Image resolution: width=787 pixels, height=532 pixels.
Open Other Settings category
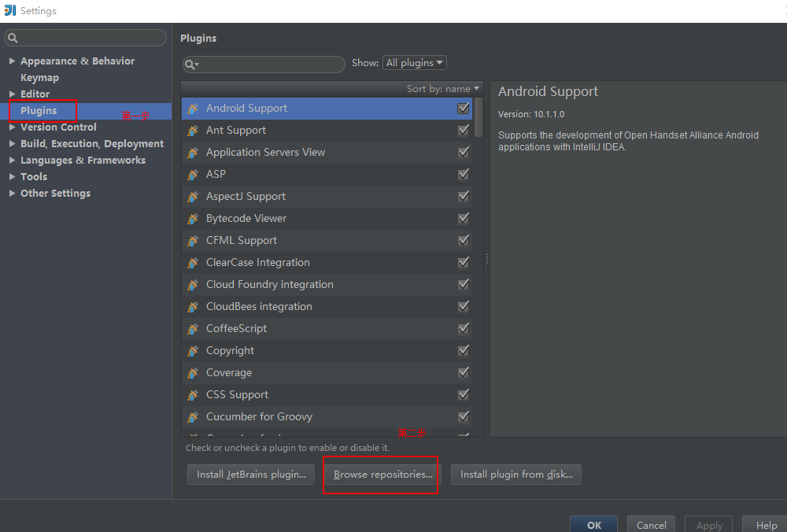[x=55, y=194]
